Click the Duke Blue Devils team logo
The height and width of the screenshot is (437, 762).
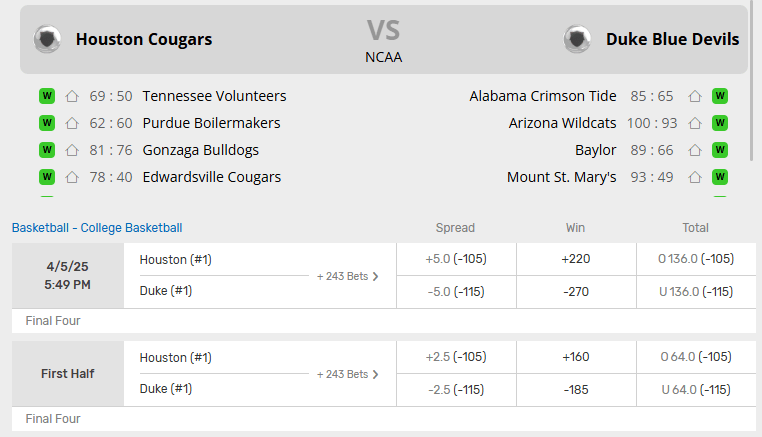coord(577,40)
